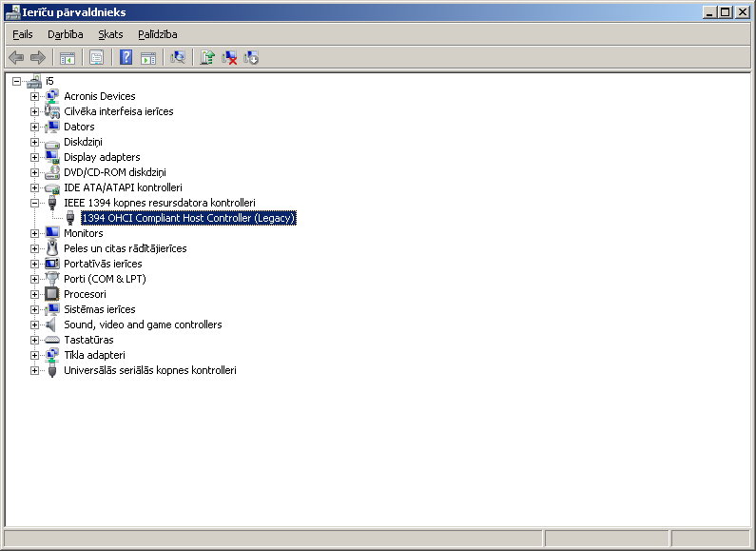Select the 'Tastatūras' label
Screen dimensions: 756x551
tap(88, 340)
